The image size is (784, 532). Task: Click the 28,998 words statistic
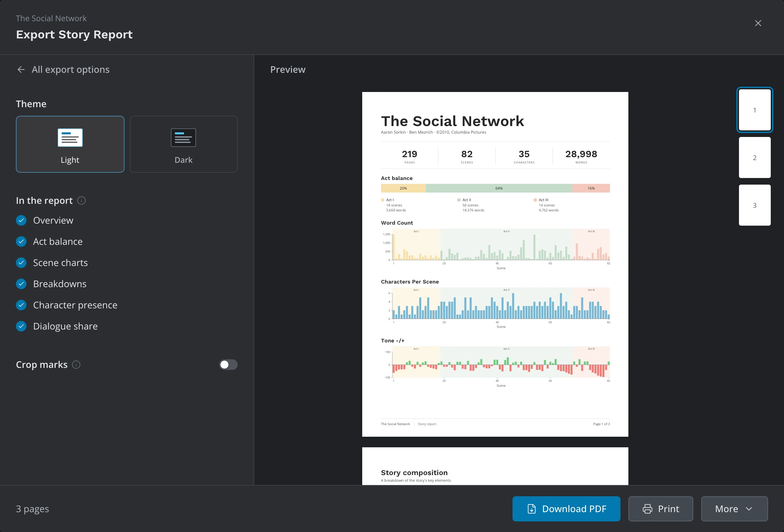coord(581,156)
